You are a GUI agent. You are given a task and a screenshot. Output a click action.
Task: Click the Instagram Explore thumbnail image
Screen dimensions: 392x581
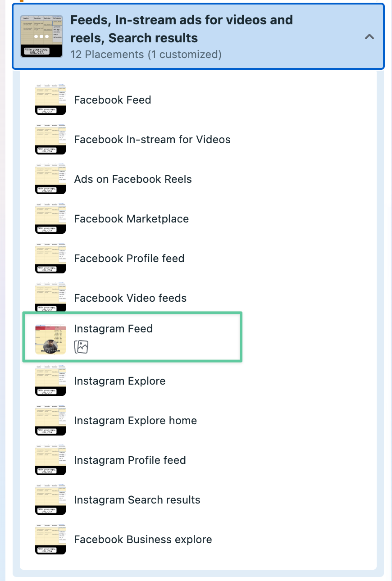50,381
